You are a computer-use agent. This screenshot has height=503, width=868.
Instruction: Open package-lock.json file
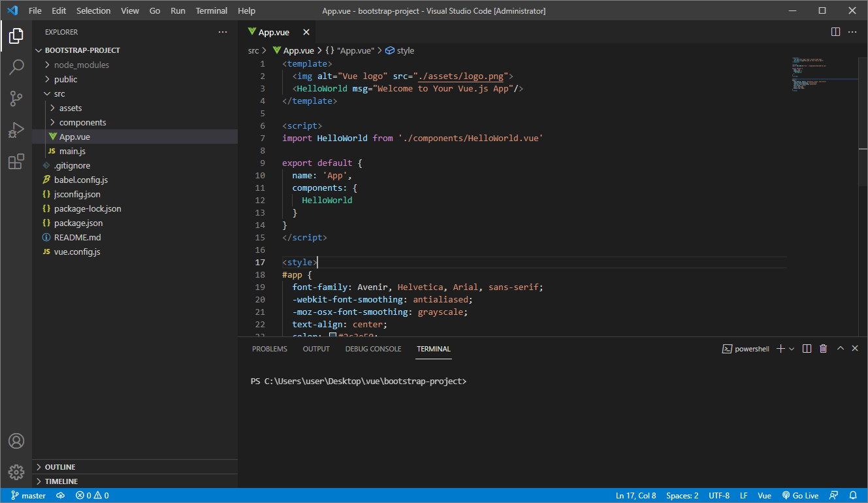click(x=135, y=208)
